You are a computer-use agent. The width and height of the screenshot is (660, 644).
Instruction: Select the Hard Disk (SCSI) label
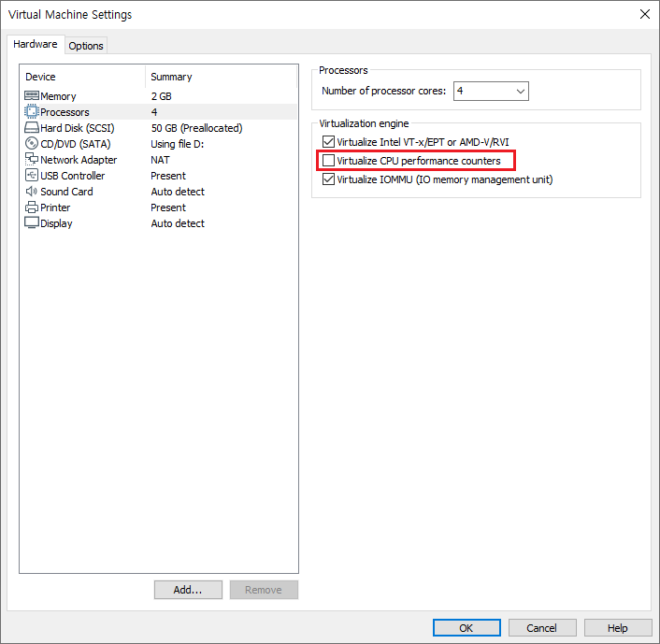point(78,128)
